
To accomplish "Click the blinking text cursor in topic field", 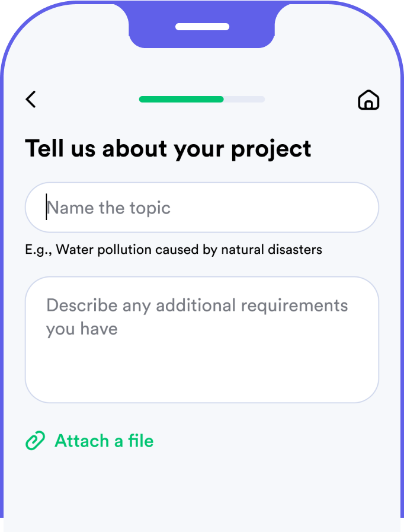I will 46,208.
